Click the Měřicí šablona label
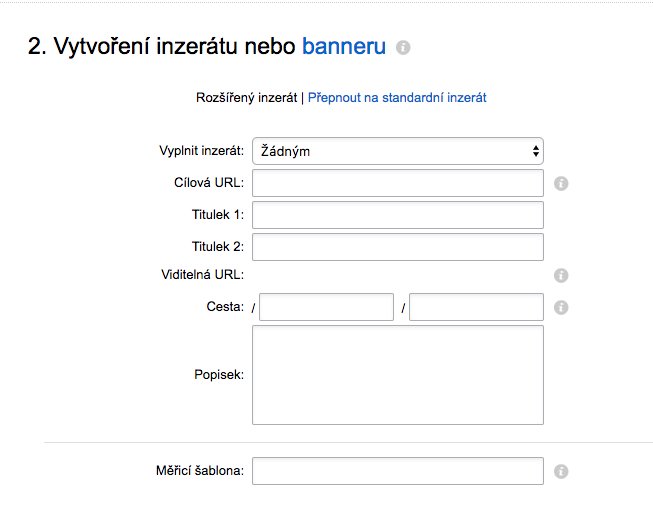The image size is (653, 531). point(200,471)
